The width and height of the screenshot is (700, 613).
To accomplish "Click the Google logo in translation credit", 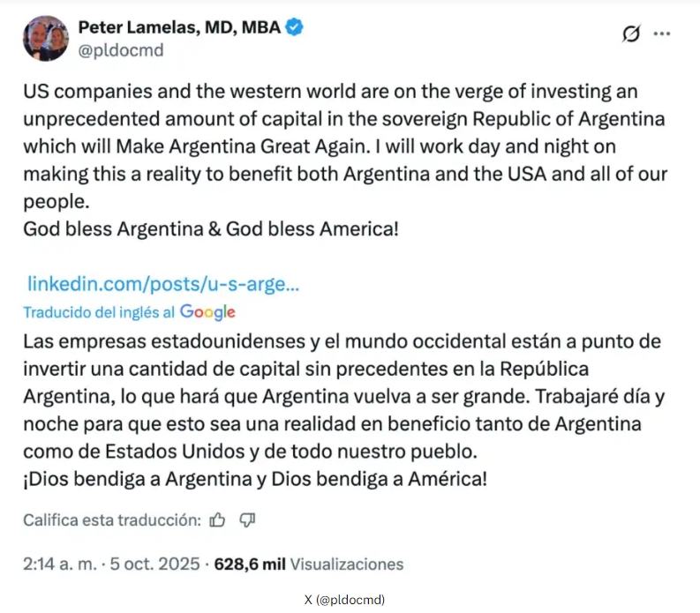I will (207, 311).
